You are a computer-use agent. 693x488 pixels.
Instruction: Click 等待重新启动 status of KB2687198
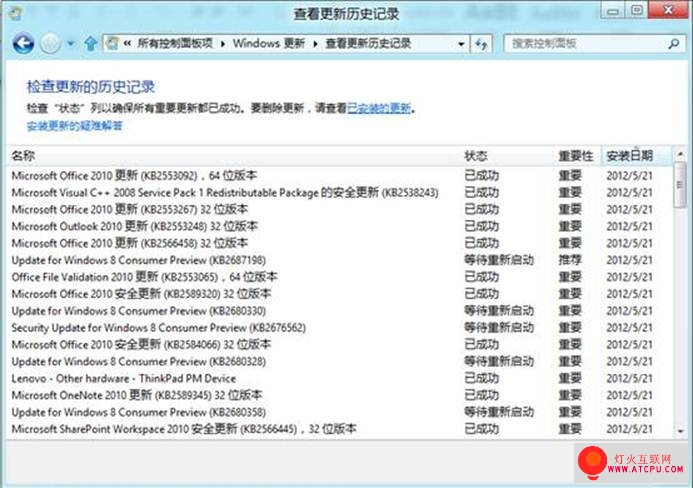(x=499, y=260)
